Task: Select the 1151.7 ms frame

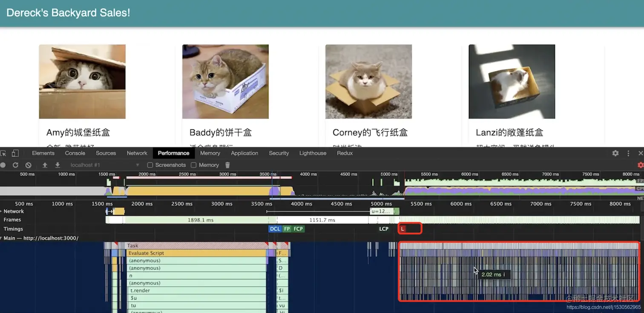Action: (322, 220)
